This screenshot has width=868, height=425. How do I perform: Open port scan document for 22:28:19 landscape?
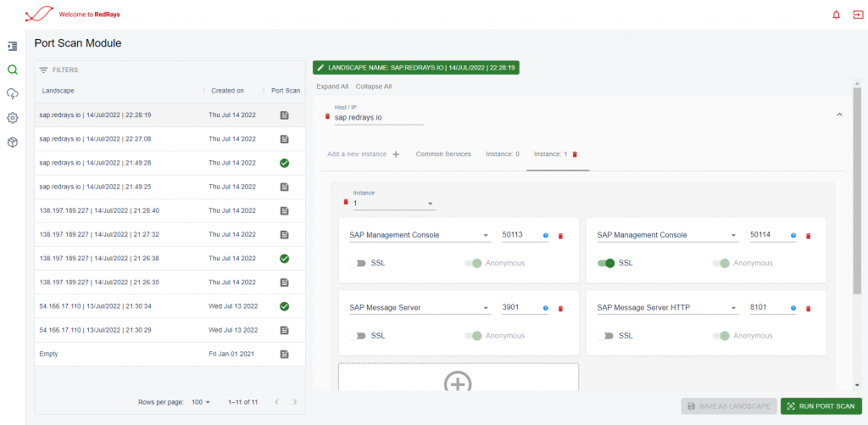click(285, 115)
